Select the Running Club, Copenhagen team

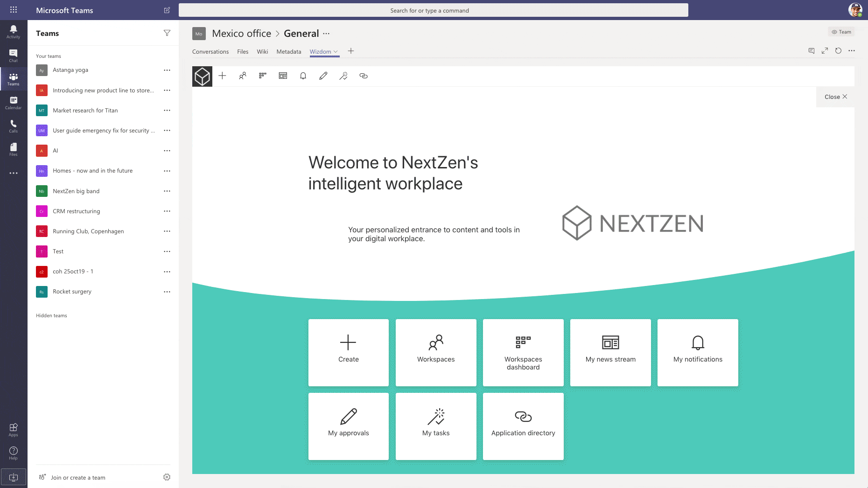[x=103, y=231]
